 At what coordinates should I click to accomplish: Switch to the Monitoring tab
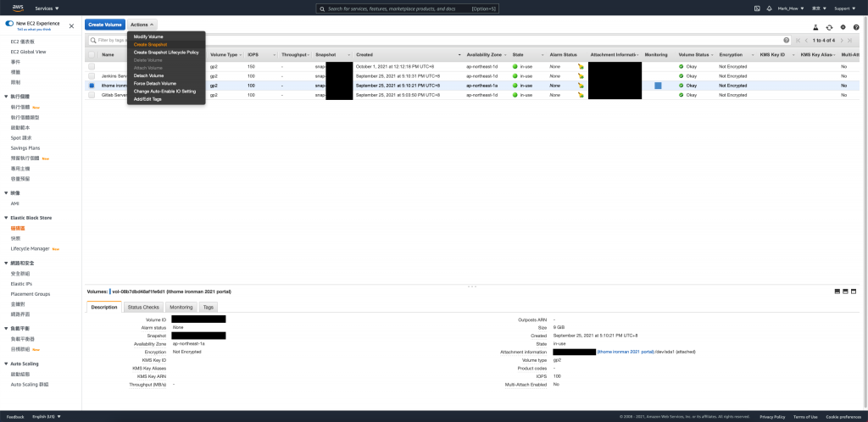coord(181,307)
